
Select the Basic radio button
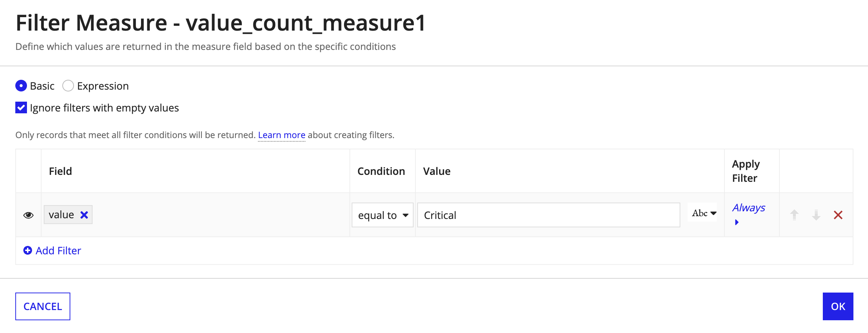(x=21, y=86)
